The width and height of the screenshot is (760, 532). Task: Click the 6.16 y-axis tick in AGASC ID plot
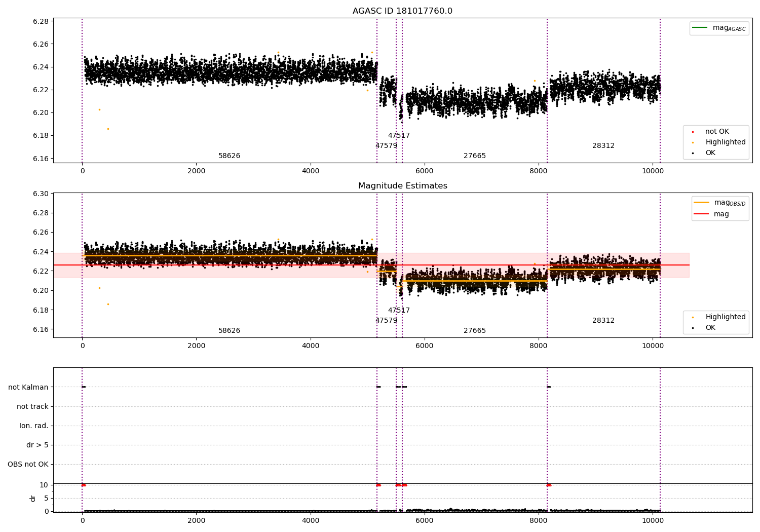pos(41,159)
